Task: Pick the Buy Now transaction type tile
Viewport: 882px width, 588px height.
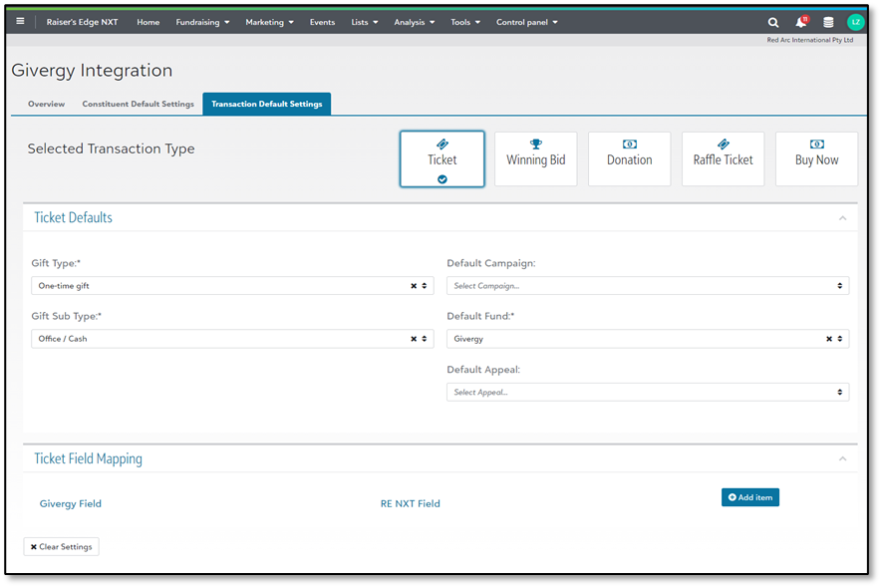Action: 816,157
